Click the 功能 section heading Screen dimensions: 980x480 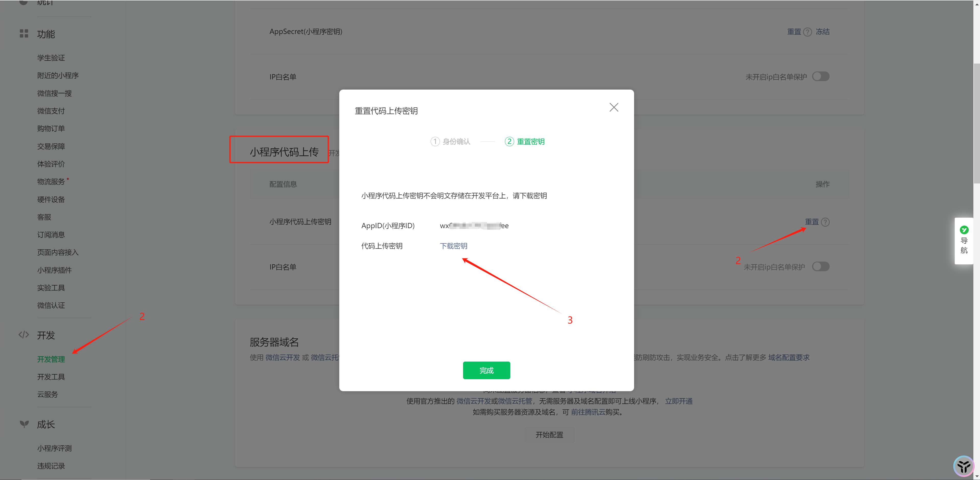pyautogui.click(x=46, y=34)
